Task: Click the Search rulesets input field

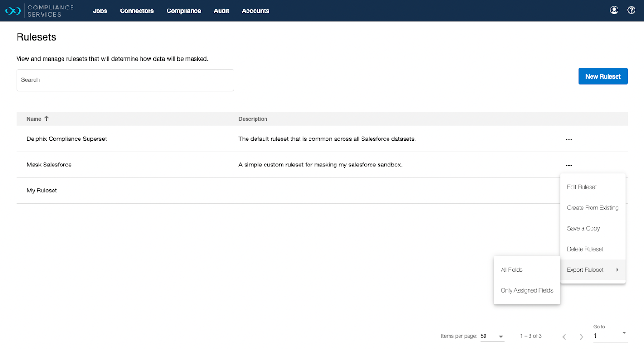Action: [x=125, y=80]
